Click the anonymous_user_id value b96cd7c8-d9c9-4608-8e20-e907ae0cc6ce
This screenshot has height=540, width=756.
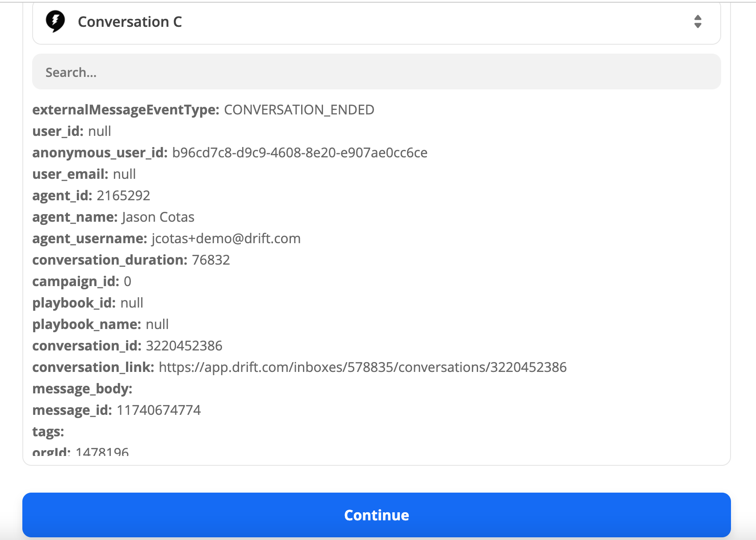point(300,153)
